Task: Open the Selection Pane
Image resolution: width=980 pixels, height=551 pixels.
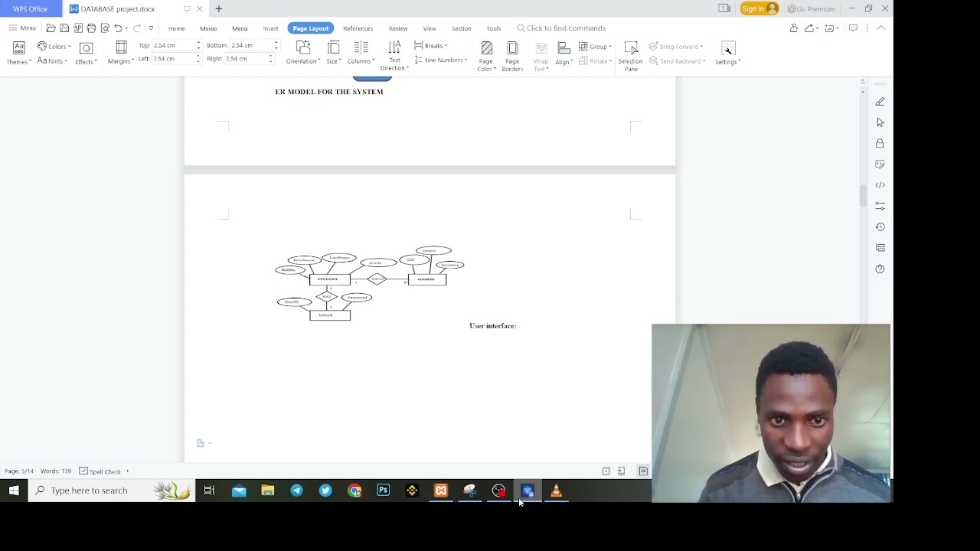Action: 630,57
